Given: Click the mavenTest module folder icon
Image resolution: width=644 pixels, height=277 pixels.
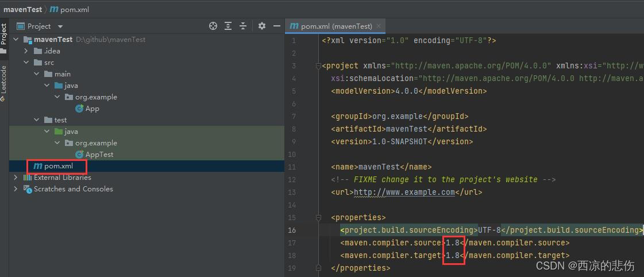Looking at the screenshot, I should click(x=28, y=40).
